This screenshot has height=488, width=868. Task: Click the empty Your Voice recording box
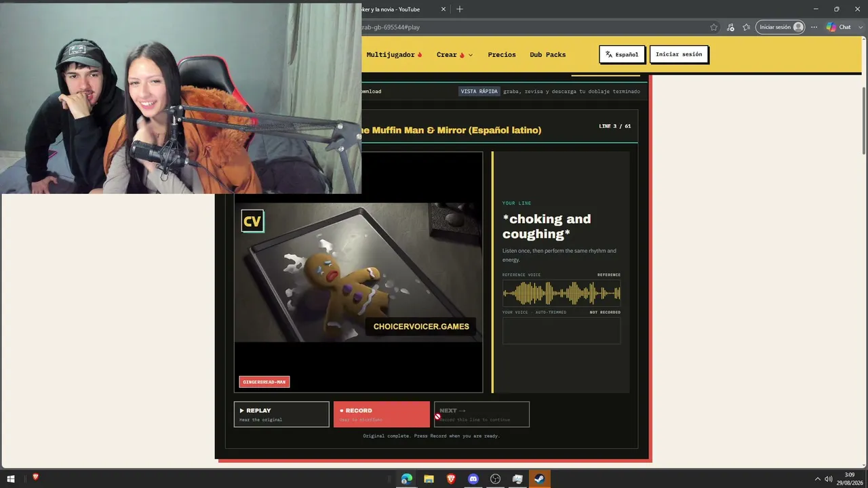click(x=561, y=330)
